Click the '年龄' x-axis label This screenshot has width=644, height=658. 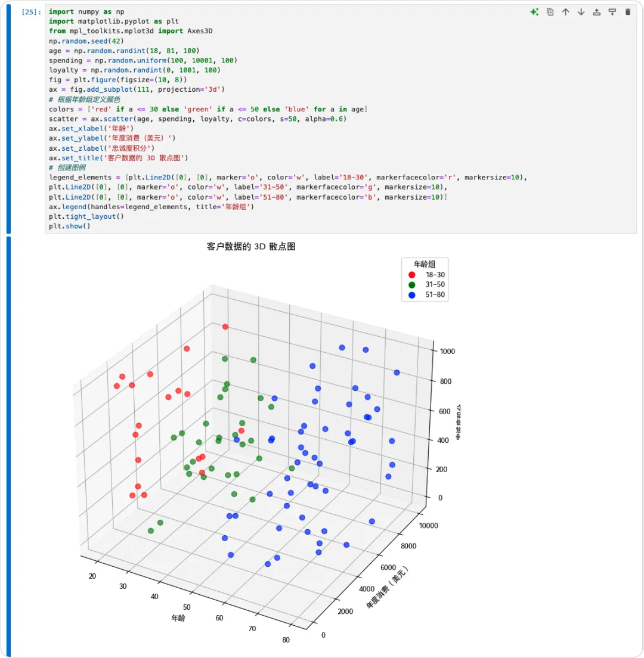tap(178, 618)
